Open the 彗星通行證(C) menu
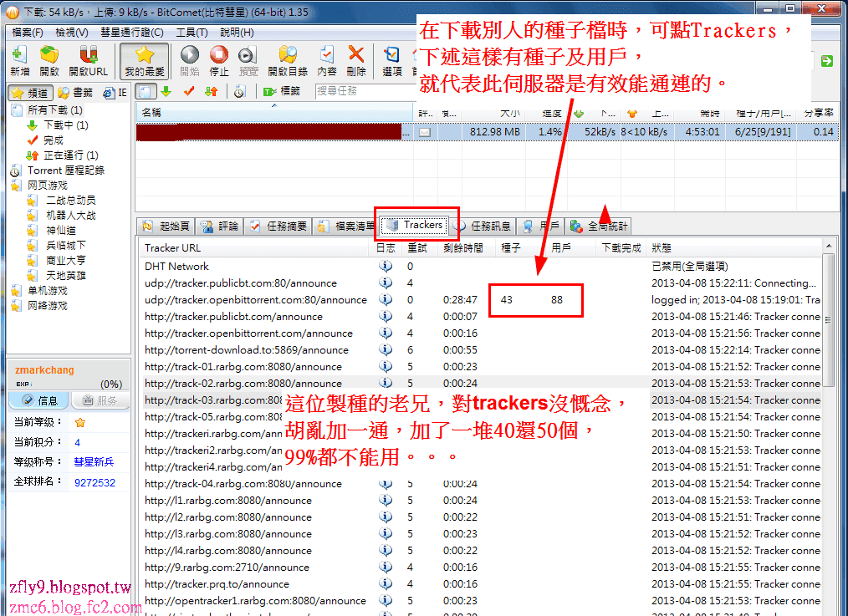 132,33
